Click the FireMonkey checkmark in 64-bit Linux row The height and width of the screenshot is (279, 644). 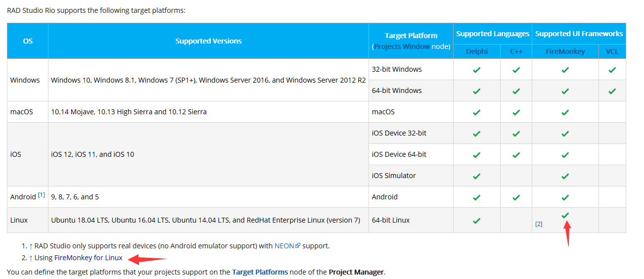(x=565, y=215)
